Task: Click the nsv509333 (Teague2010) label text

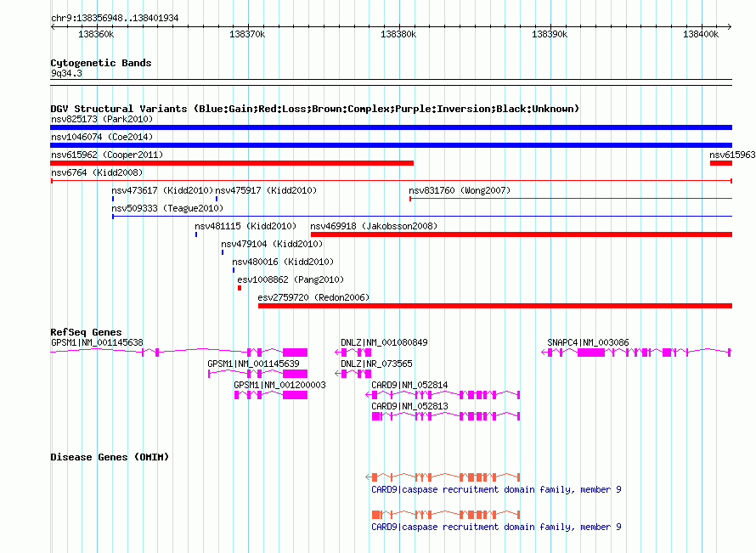Action: click(167, 208)
